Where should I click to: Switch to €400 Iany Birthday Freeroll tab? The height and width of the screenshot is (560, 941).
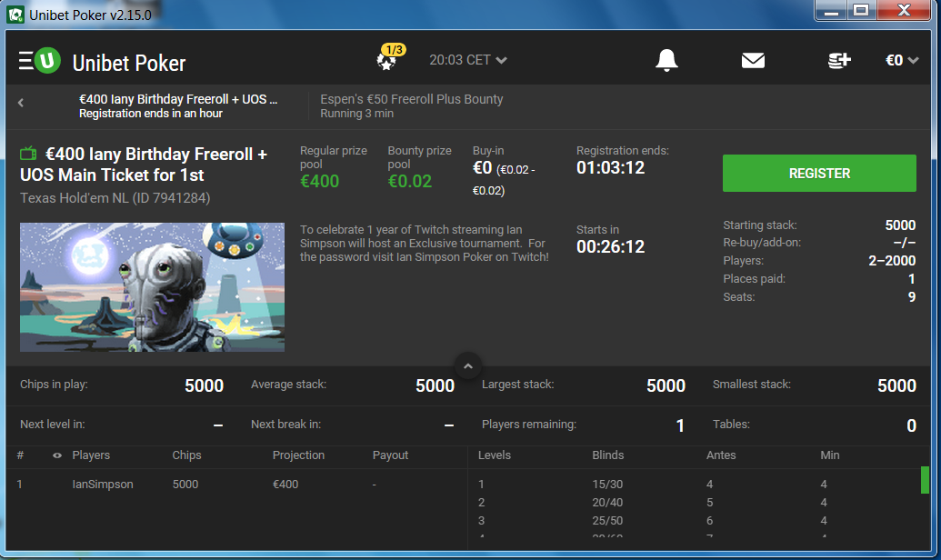(x=178, y=106)
